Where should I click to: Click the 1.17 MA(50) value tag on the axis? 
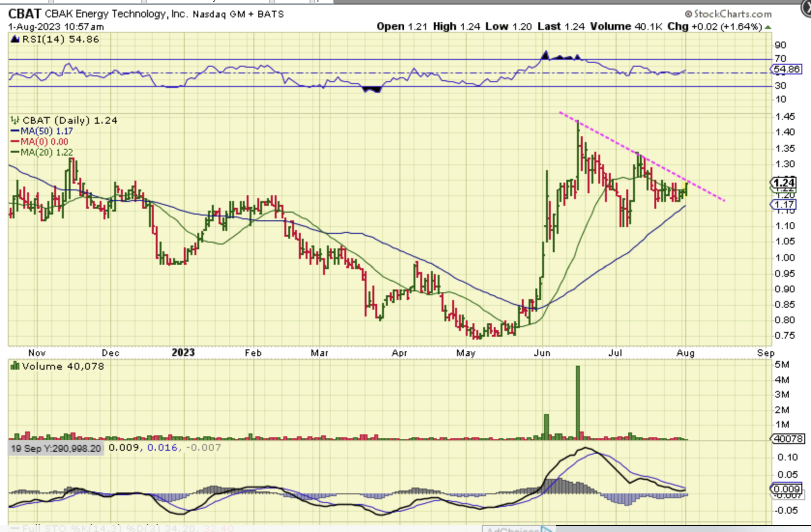[x=783, y=205]
